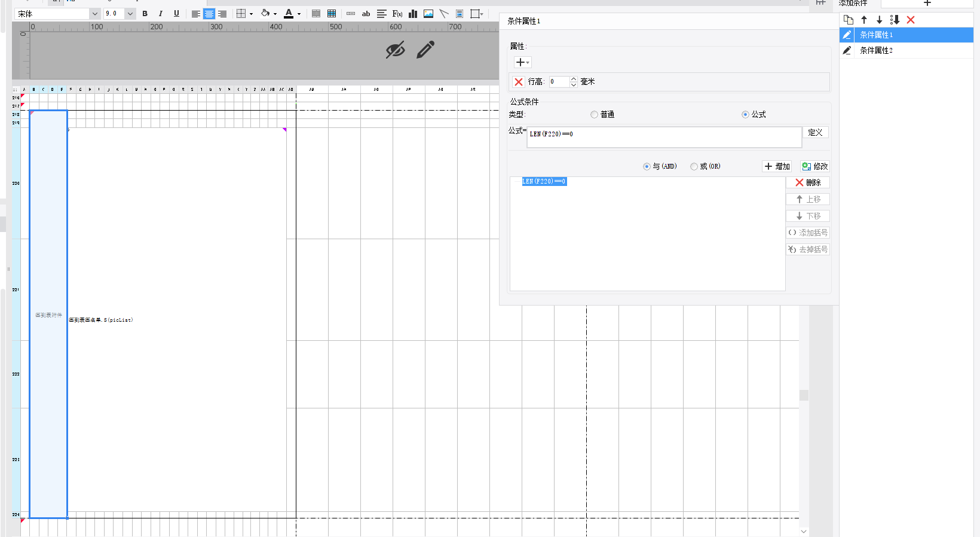Insert rich text element
Viewport: 980px width, 537px height.
[381, 14]
